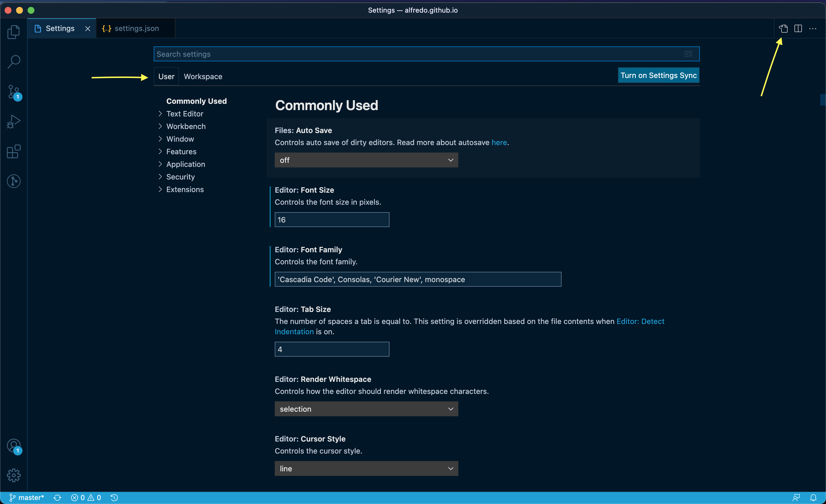826x504 pixels.
Task: Open Source Control view with badge
Action: tap(13, 92)
